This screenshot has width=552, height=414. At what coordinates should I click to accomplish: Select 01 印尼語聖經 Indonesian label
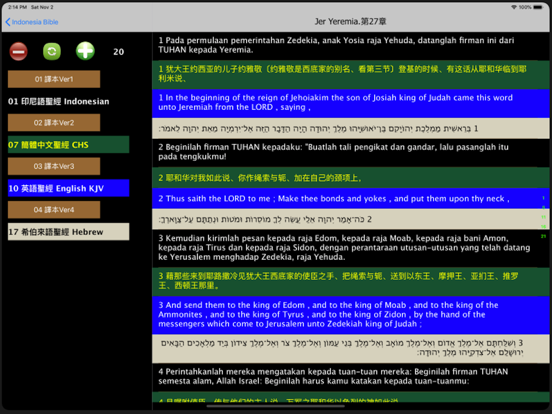click(58, 101)
